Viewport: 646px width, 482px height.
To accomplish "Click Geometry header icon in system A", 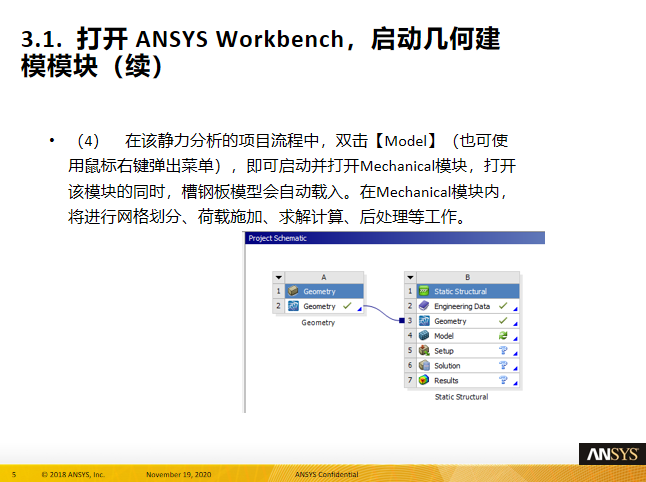I will tap(293, 291).
